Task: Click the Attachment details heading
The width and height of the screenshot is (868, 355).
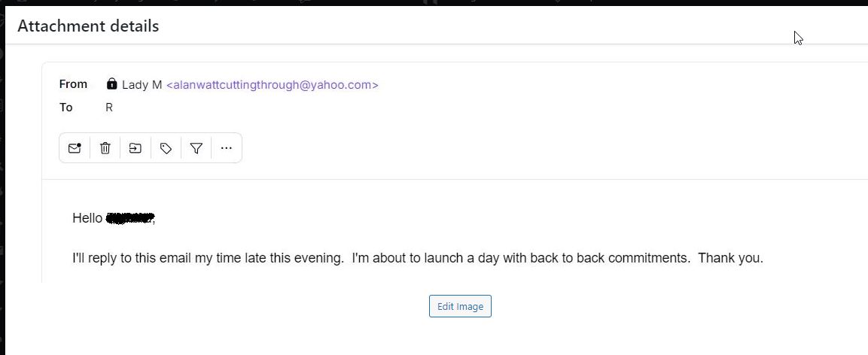Action: (x=88, y=26)
